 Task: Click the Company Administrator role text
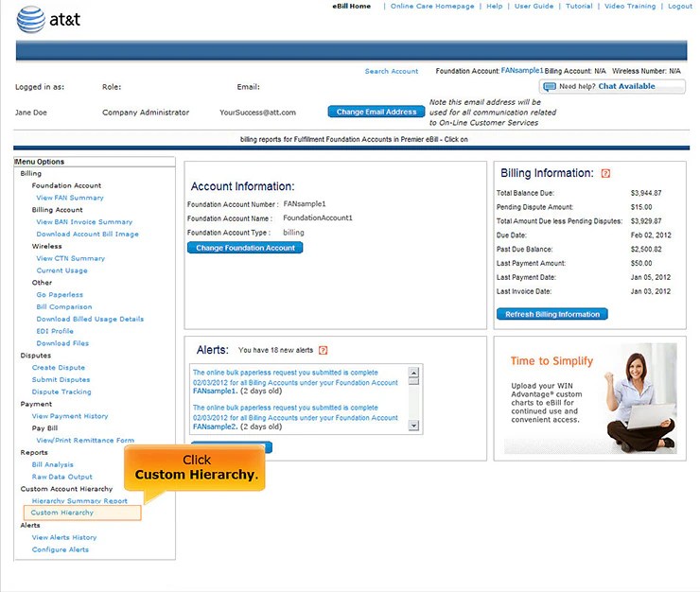[146, 113]
